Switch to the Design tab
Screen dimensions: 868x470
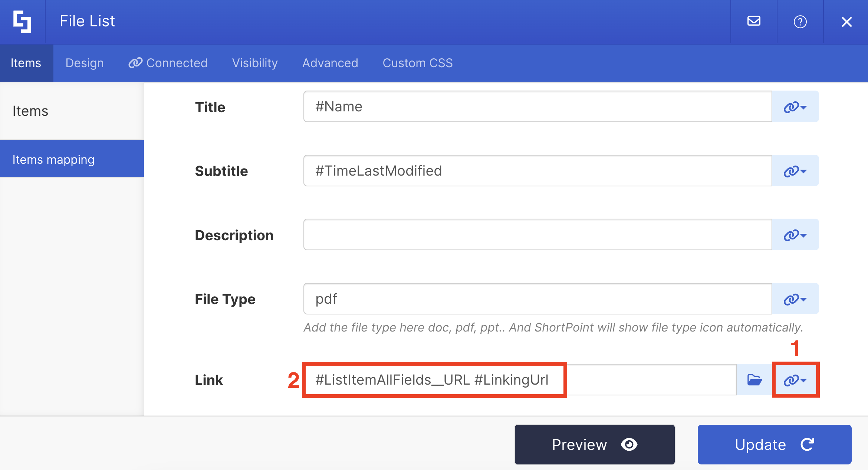click(85, 63)
